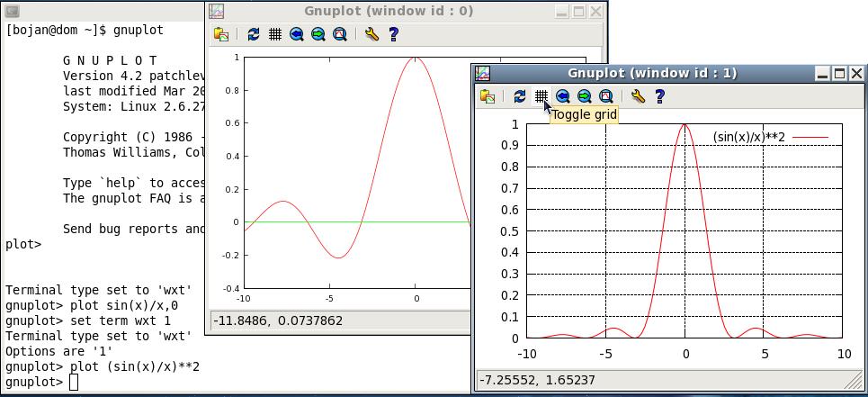
Task: Click the 'Options are '1'' terminal line
Action: pos(59,352)
